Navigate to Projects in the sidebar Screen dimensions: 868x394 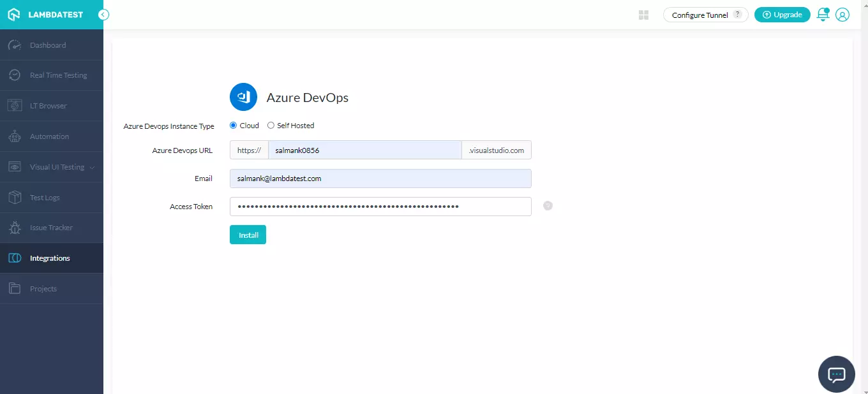click(43, 288)
